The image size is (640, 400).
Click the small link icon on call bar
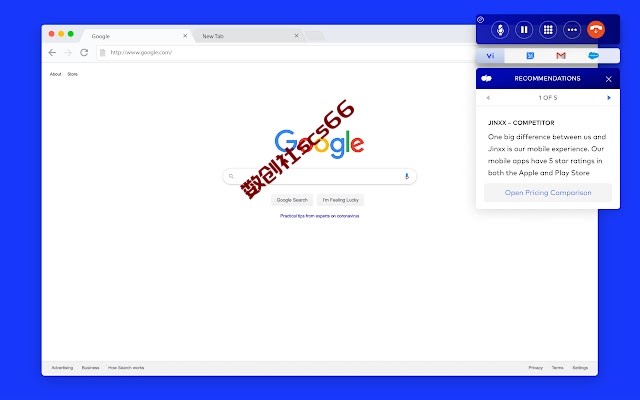[x=481, y=20]
